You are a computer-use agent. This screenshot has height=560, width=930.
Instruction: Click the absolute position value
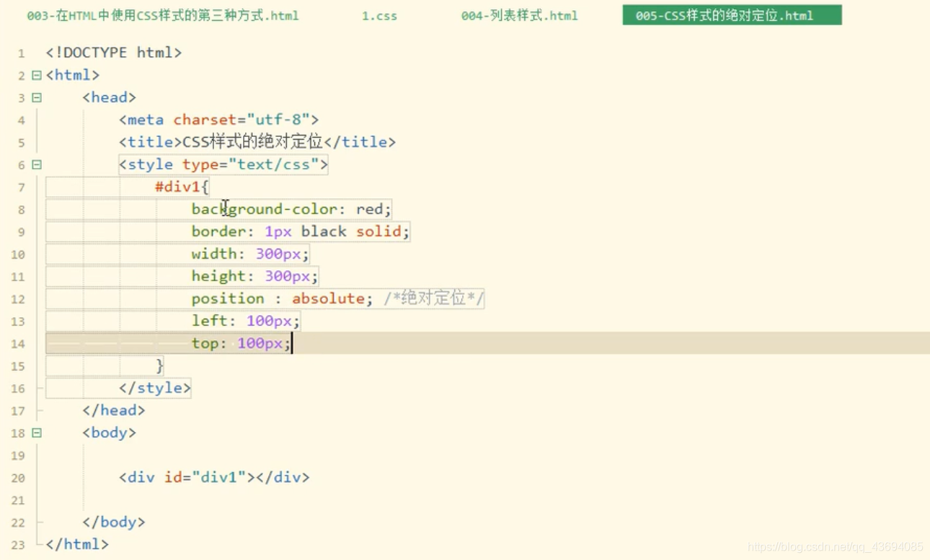328,298
